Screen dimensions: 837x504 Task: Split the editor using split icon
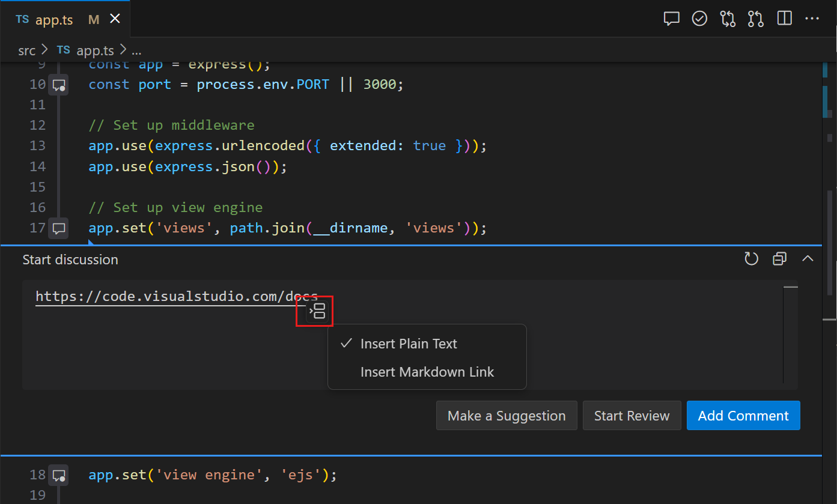(784, 19)
